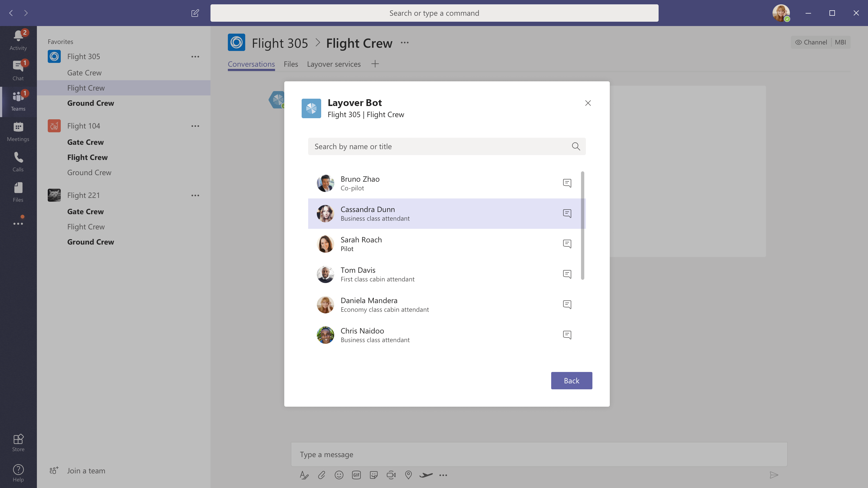Close the Layover Bot dialog

click(588, 103)
